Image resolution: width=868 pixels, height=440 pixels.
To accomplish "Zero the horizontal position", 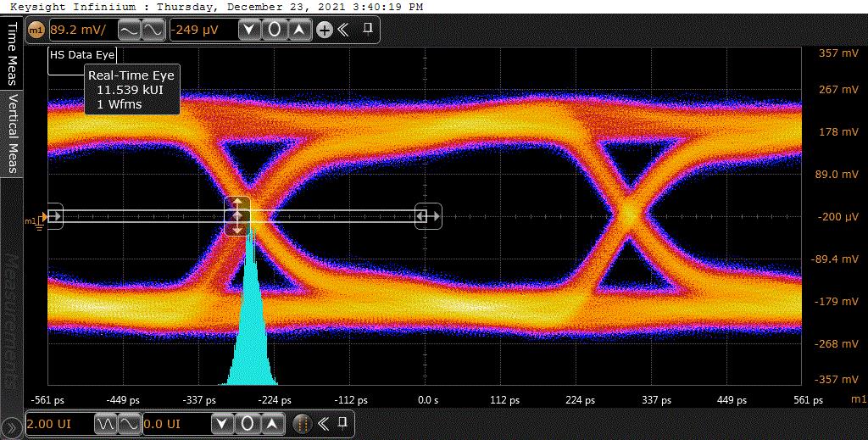I will click(248, 423).
